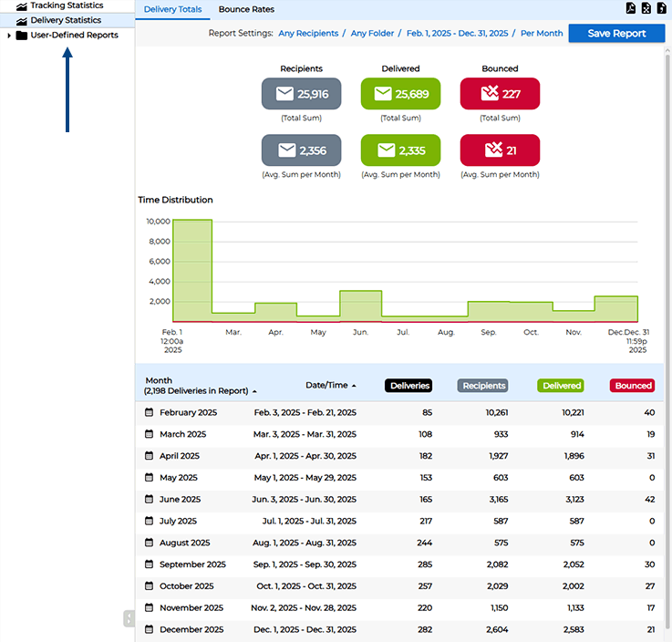Image resolution: width=672 pixels, height=642 pixels.
Task: Sort by the Month column arrow
Action: (x=254, y=391)
